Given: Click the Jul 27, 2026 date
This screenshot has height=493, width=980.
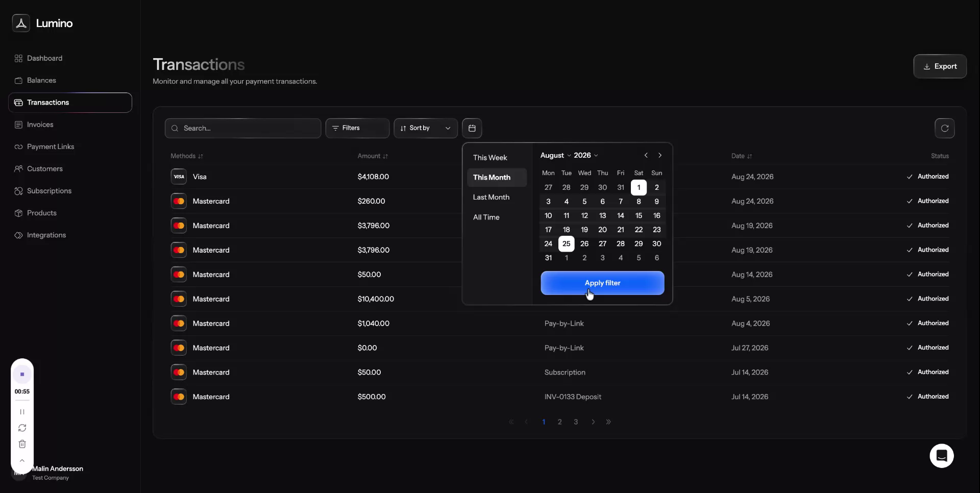Looking at the screenshot, I should tap(749, 348).
